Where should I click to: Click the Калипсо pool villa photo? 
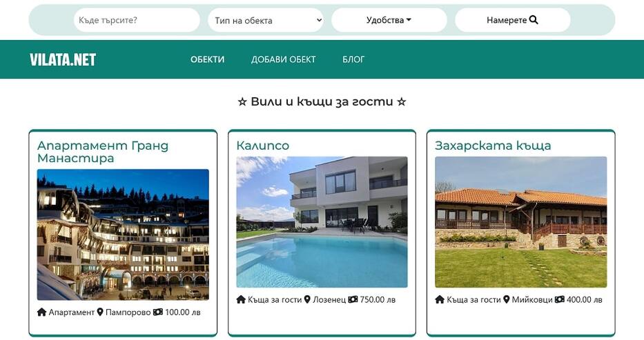pyautogui.click(x=322, y=222)
